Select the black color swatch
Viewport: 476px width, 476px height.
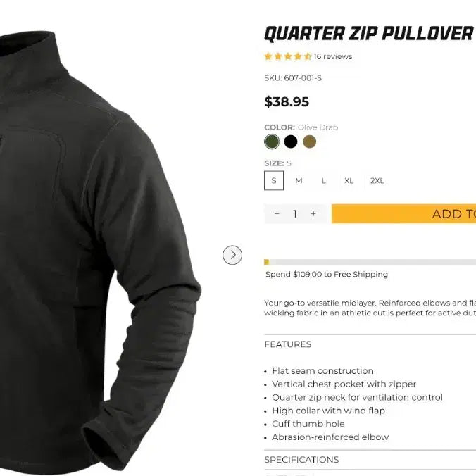pos(291,142)
